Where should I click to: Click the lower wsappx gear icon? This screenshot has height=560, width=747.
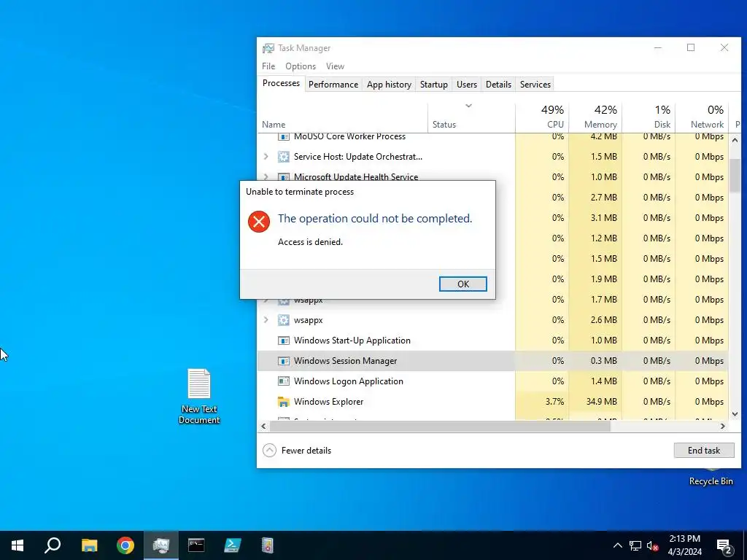click(x=284, y=320)
